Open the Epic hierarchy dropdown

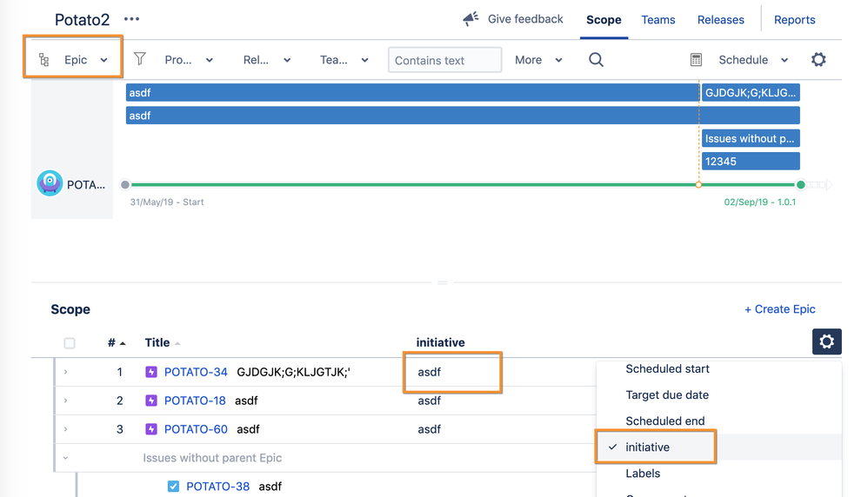tap(72, 60)
